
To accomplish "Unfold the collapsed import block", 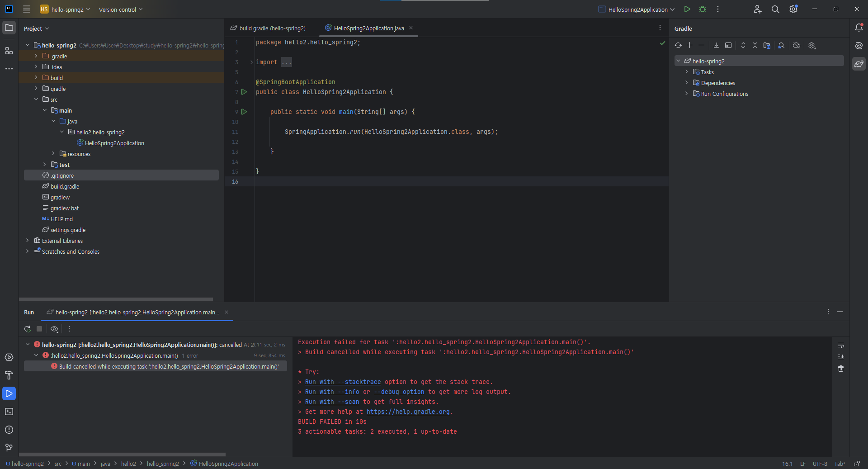I will pos(252,62).
